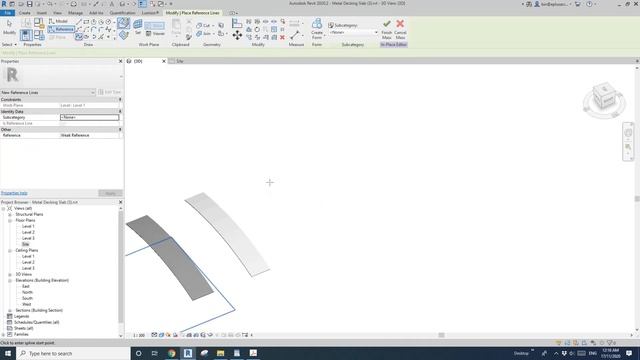Image resolution: width=640 pixels, height=360 pixels.
Task: Select the Modify arrow tool
Action: click(9, 27)
